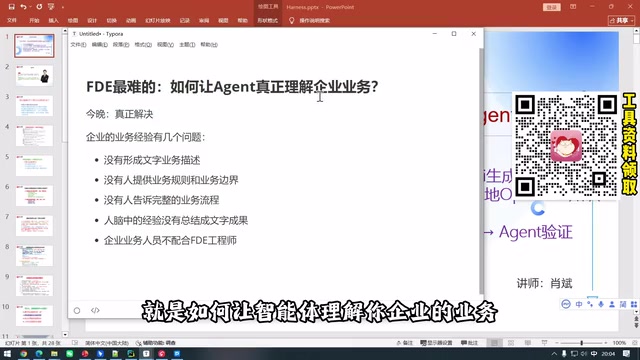Viewport: 640px width, 360px height.
Task: Open Typora's 帮助(H) menu
Action: pyautogui.click(x=209, y=44)
